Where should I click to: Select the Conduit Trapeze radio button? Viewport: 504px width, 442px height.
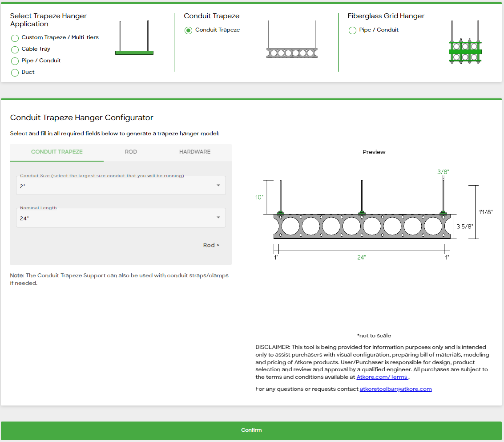point(188,31)
